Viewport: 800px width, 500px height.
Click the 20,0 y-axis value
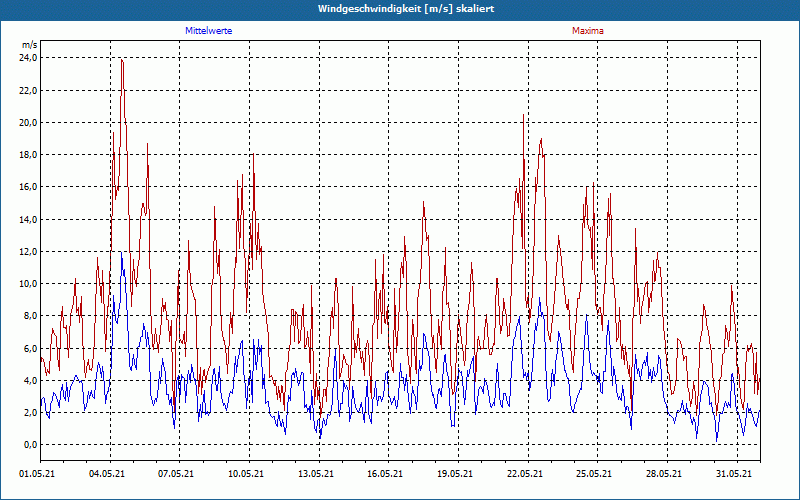(x=29, y=122)
